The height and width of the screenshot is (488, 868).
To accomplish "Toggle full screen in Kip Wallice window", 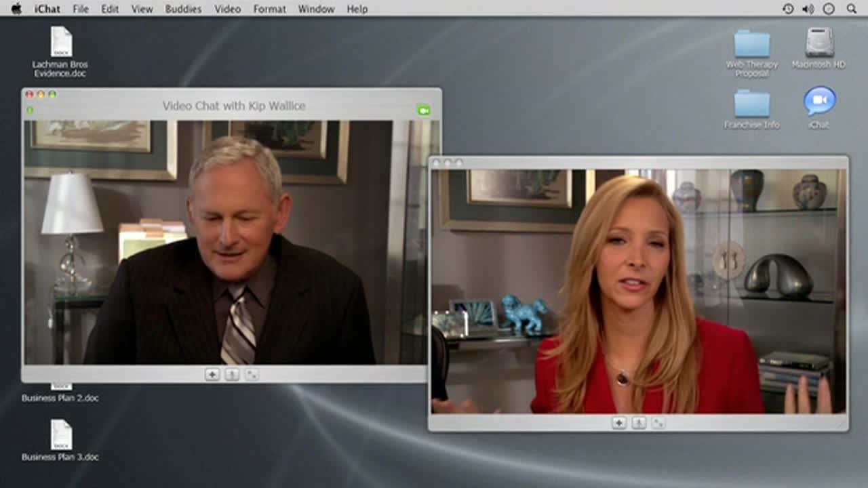I will click(252, 374).
